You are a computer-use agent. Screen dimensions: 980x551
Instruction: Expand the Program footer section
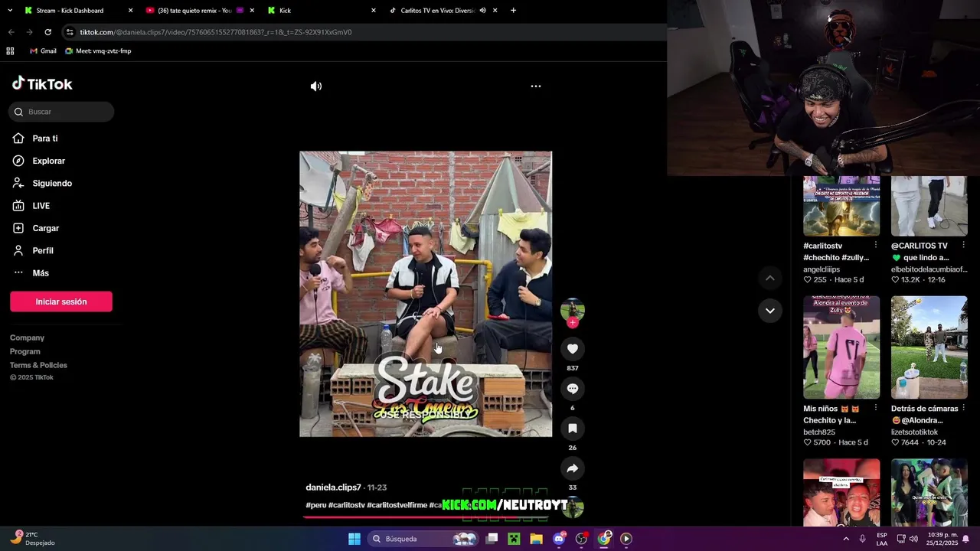click(x=25, y=351)
